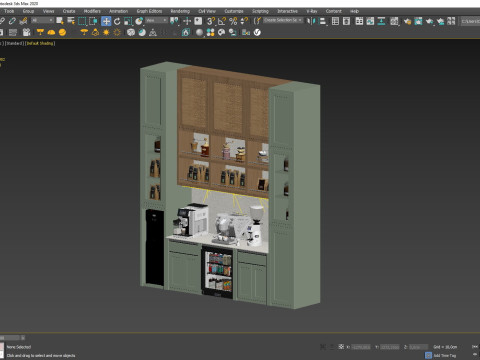
Task: Click the yellow V-Ray dome light icon
Action: tap(51, 32)
